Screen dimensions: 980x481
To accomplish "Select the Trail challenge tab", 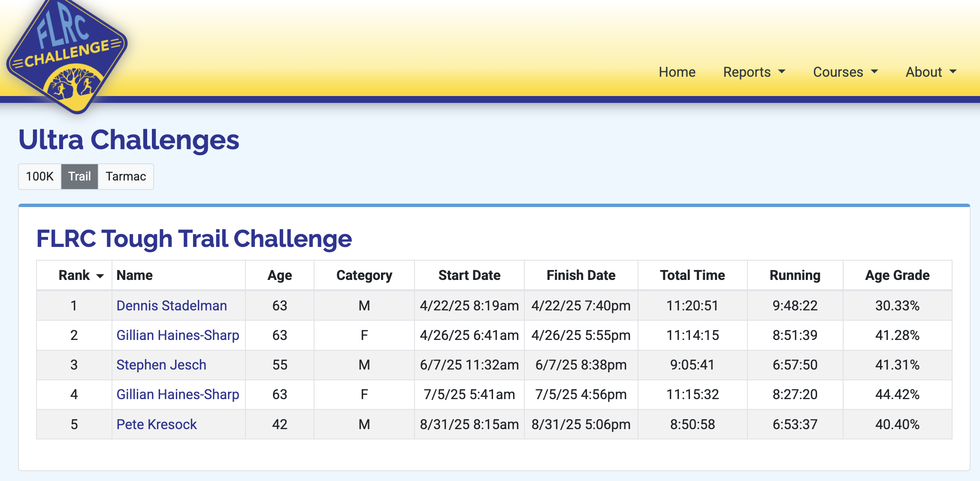I will point(79,176).
